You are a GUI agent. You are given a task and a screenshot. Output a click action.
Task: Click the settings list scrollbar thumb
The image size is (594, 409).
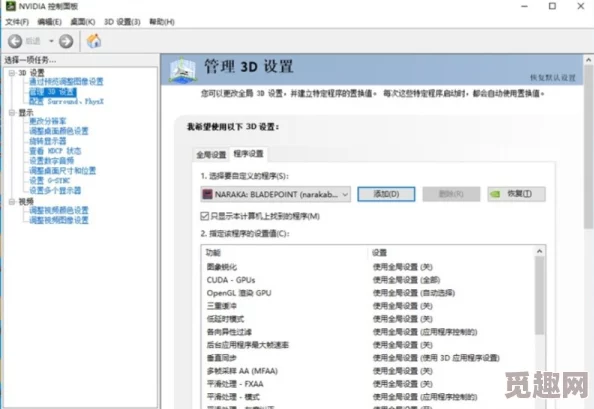coord(539,296)
